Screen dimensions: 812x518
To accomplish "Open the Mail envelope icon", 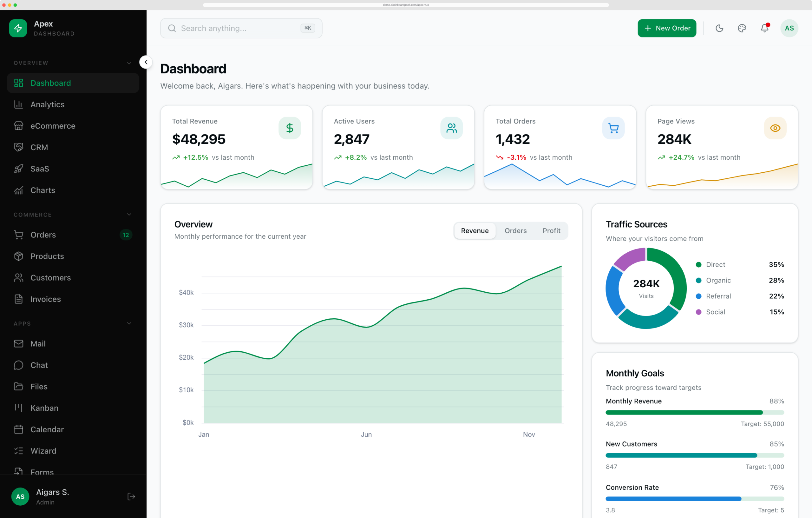I will click(x=18, y=343).
